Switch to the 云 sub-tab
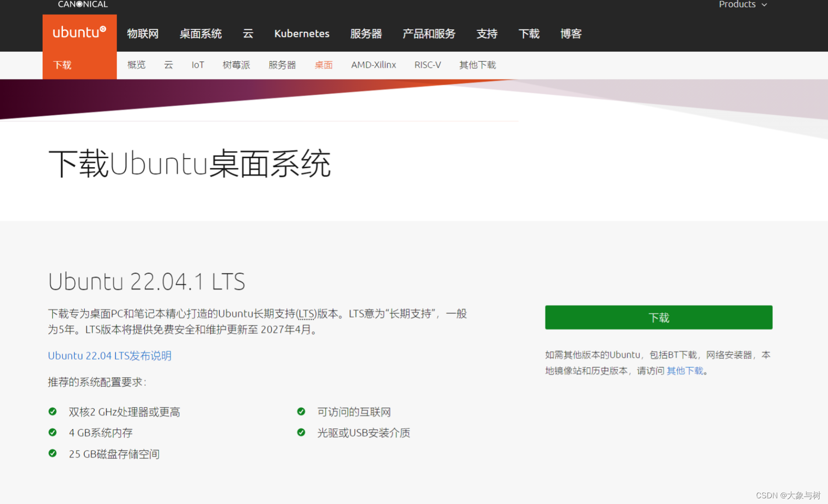Viewport: 828px width, 504px height. click(168, 65)
